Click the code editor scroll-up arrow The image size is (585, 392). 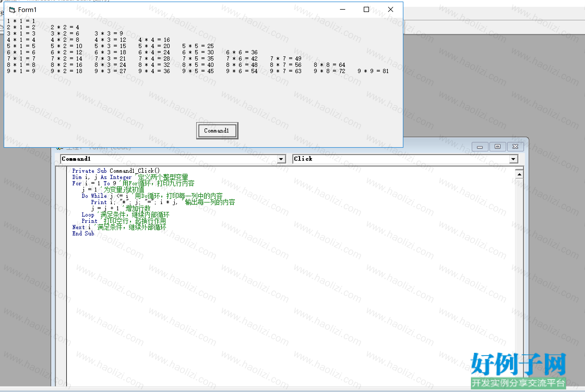[519, 174]
